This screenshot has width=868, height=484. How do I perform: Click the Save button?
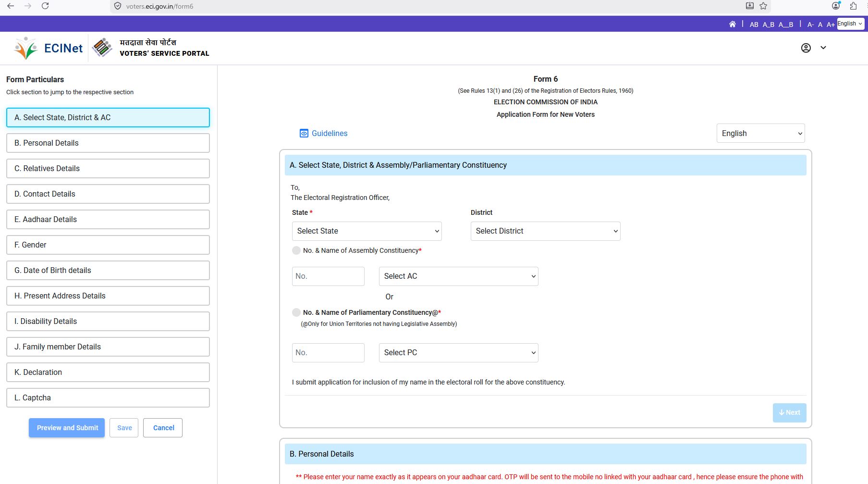[x=124, y=428]
